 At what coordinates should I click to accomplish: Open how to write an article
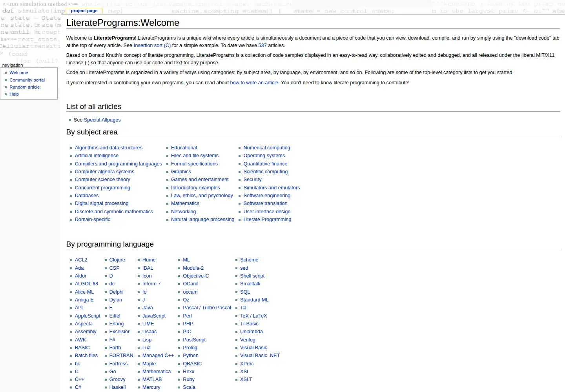coord(254,83)
